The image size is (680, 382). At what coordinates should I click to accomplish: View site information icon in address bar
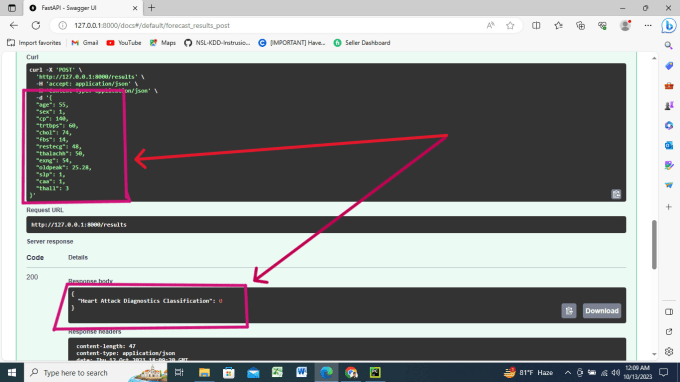tap(62, 26)
